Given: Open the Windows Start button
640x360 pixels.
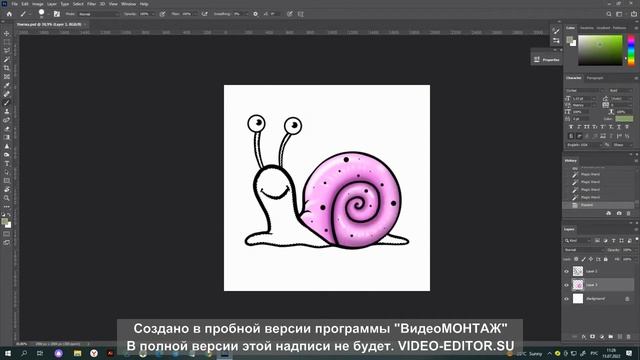Looking at the screenshot, I should (7, 353).
